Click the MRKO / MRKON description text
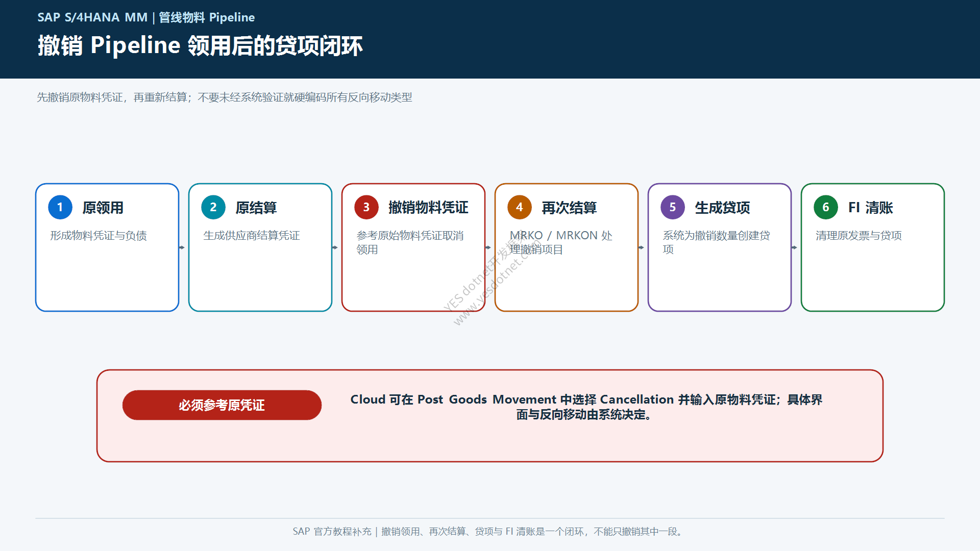 (x=561, y=242)
